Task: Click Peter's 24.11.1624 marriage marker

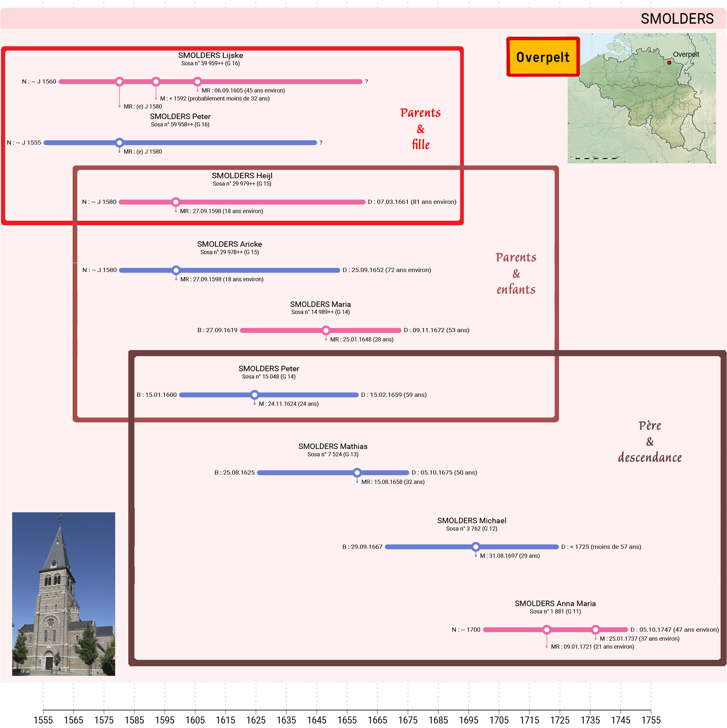Action: pyautogui.click(x=255, y=395)
